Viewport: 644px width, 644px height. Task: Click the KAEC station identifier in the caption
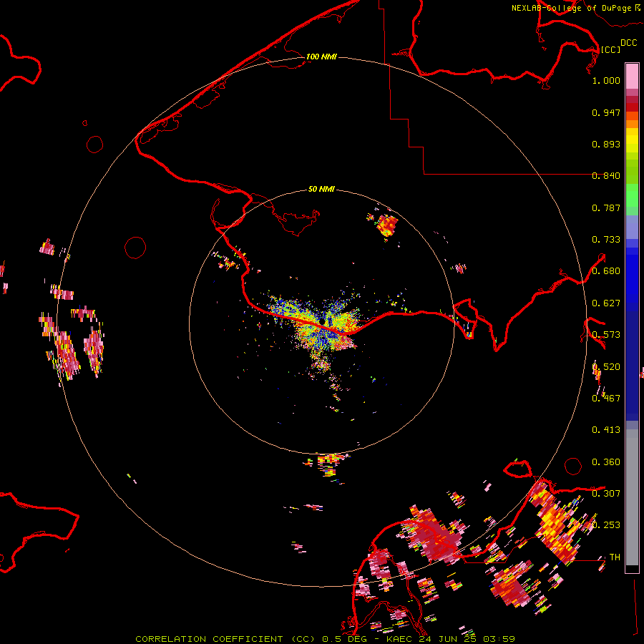point(399,639)
